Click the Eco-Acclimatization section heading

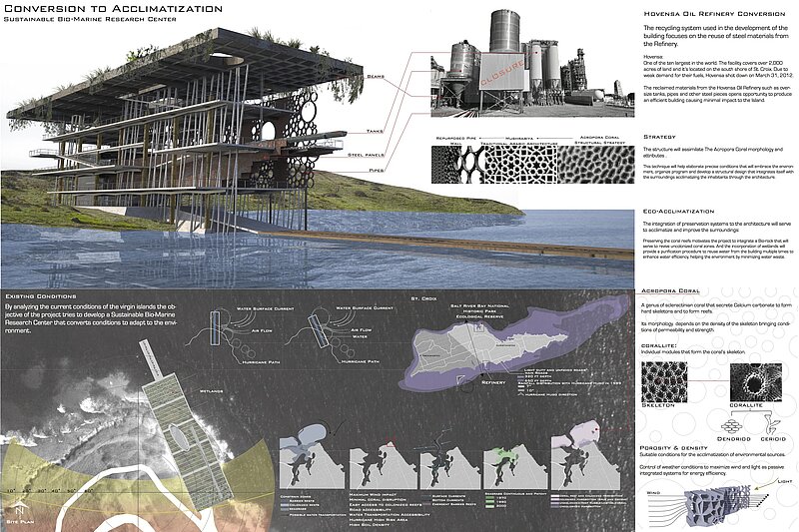tap(677, 213)
